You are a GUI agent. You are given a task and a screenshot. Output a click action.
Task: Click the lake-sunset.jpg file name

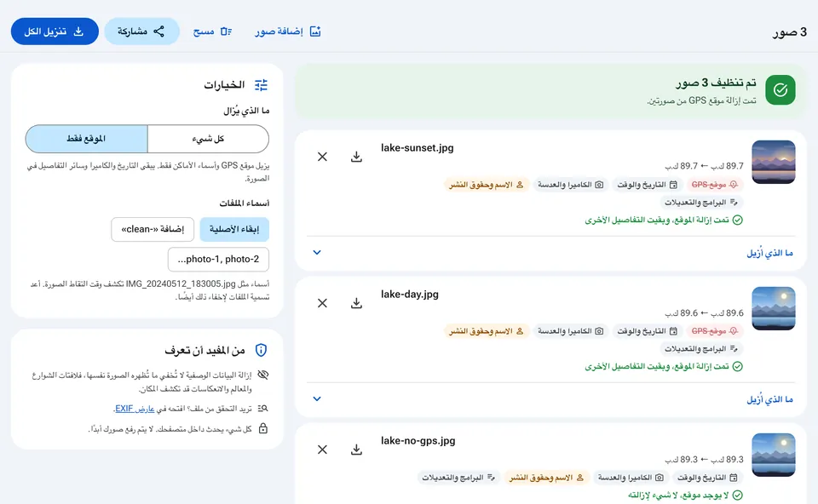tap(418, 148)
